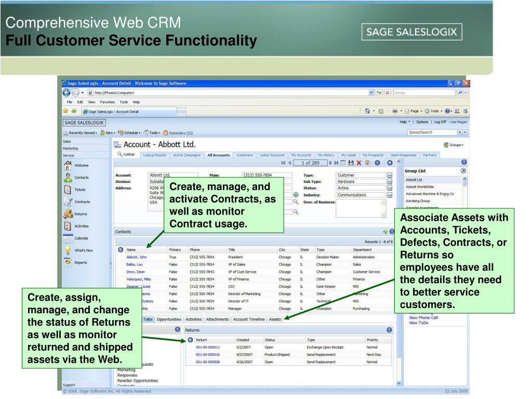Go to next account record

tap(330, 163)
